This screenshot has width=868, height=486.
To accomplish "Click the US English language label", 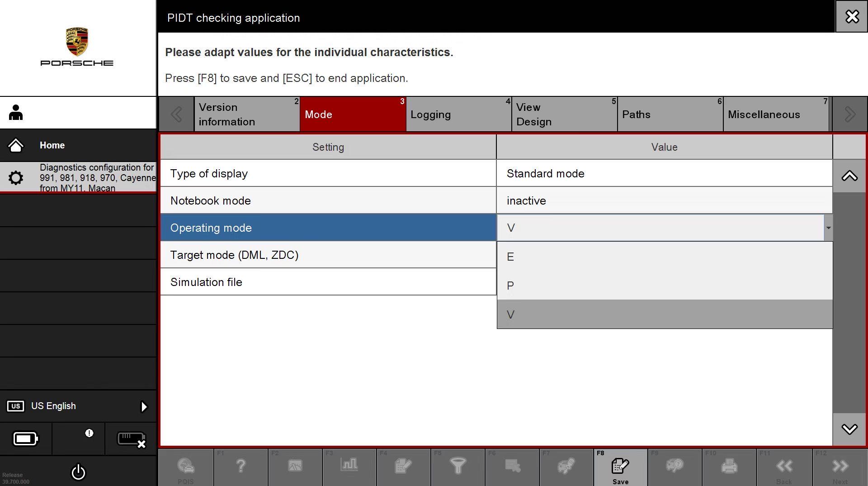I will (x=53, y=406).
